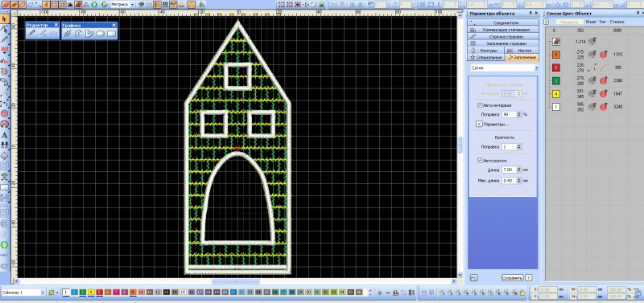Screen dimensions: 644x303
Task: Toggle the Авто-интервал checkbox
Action: point(480,105)
